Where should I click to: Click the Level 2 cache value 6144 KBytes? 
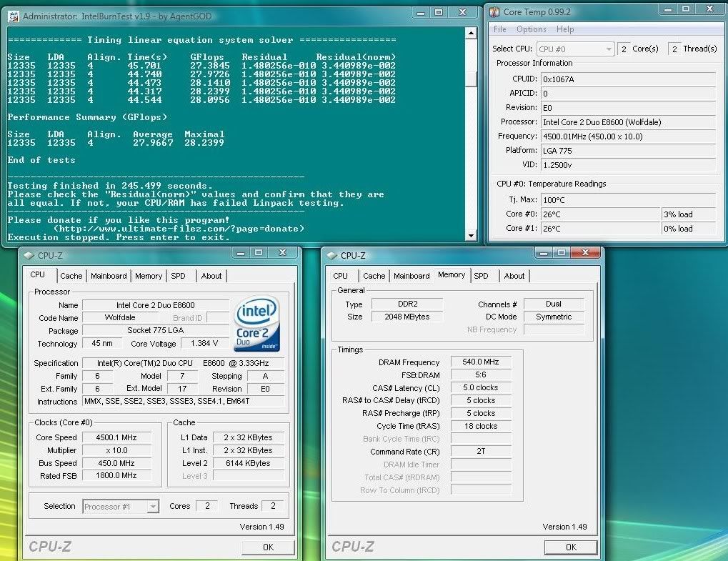pos(249,464)
